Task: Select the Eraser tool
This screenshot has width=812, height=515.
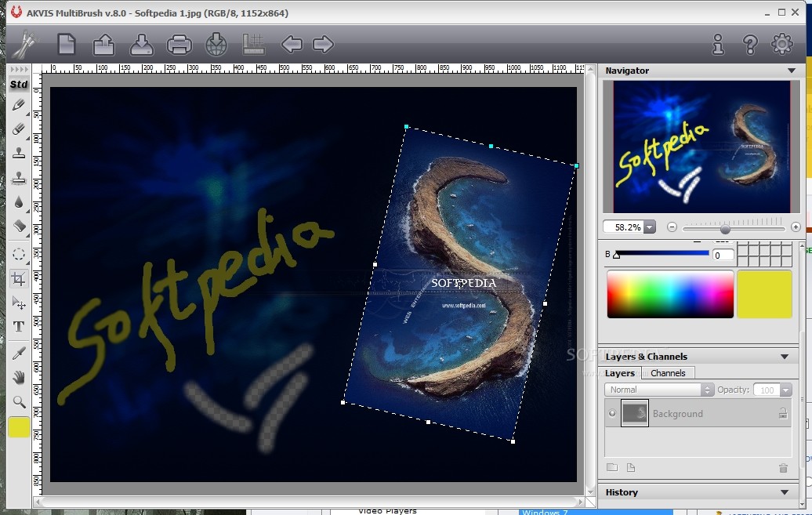Action: (x=19, y=129)
